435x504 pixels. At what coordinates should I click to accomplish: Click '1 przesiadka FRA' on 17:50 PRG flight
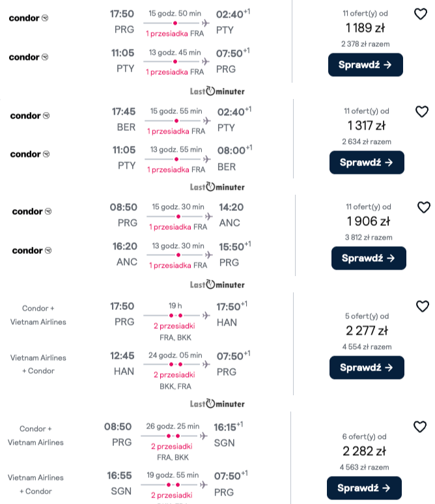coord(175,33)
